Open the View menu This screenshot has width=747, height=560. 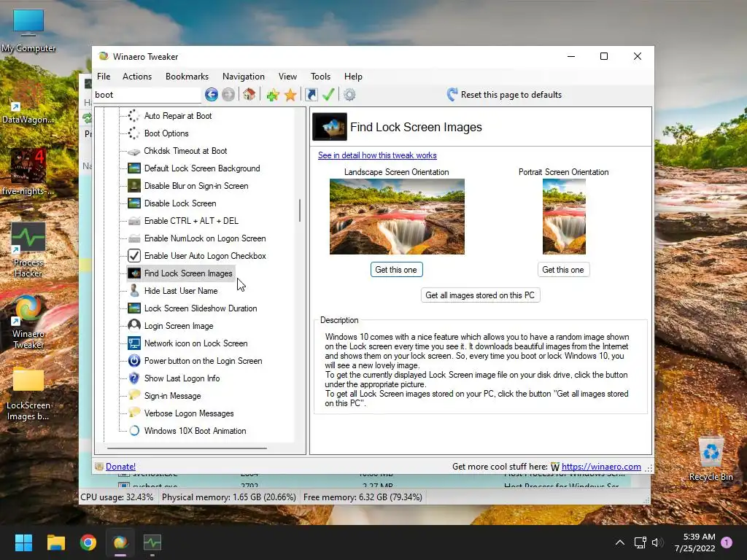click(287, 76)
